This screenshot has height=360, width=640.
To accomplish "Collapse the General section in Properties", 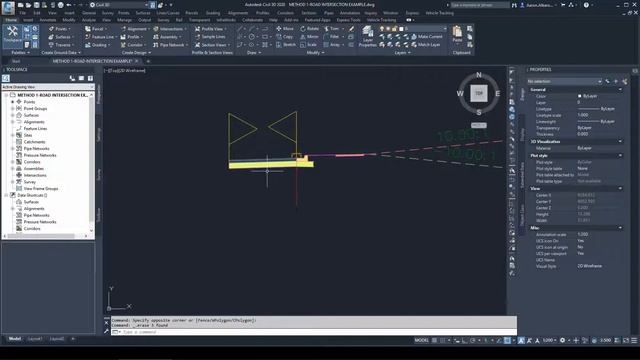I will coord(620,89).
